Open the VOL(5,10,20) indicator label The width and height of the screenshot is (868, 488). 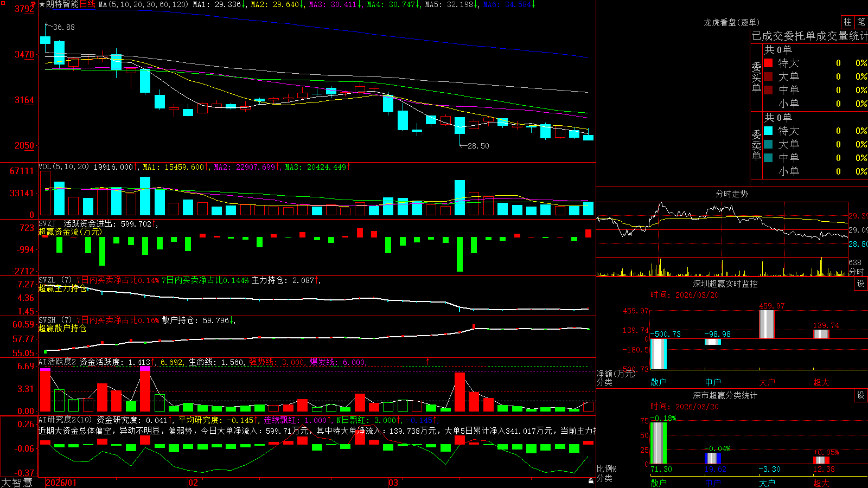click(x=63, y=167)
